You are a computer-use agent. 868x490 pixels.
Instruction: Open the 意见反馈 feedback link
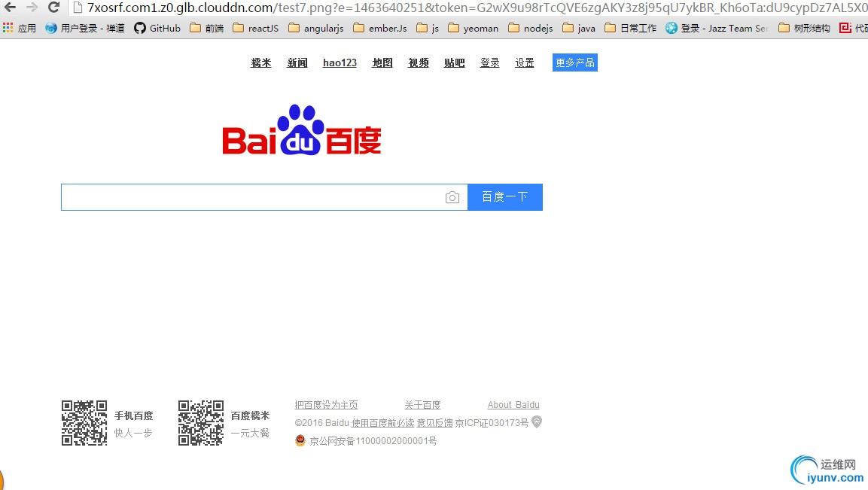tap(434, 423)
